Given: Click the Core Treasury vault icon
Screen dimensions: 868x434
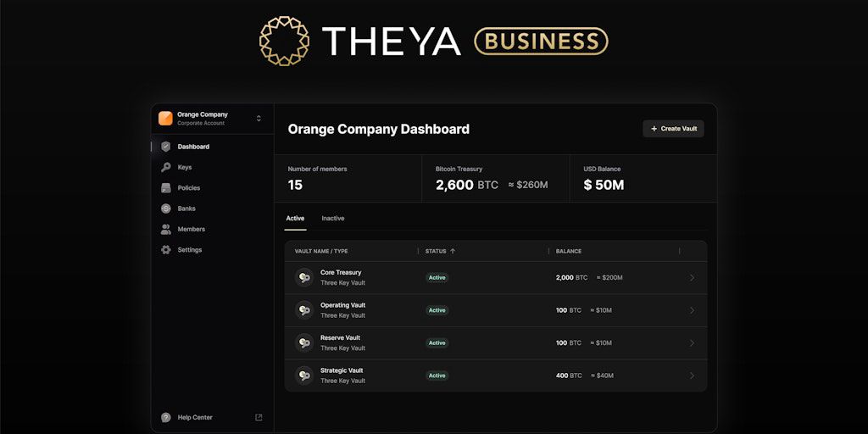Looking at the screenshot, I should pyautogui.click(x=304, y=277).
